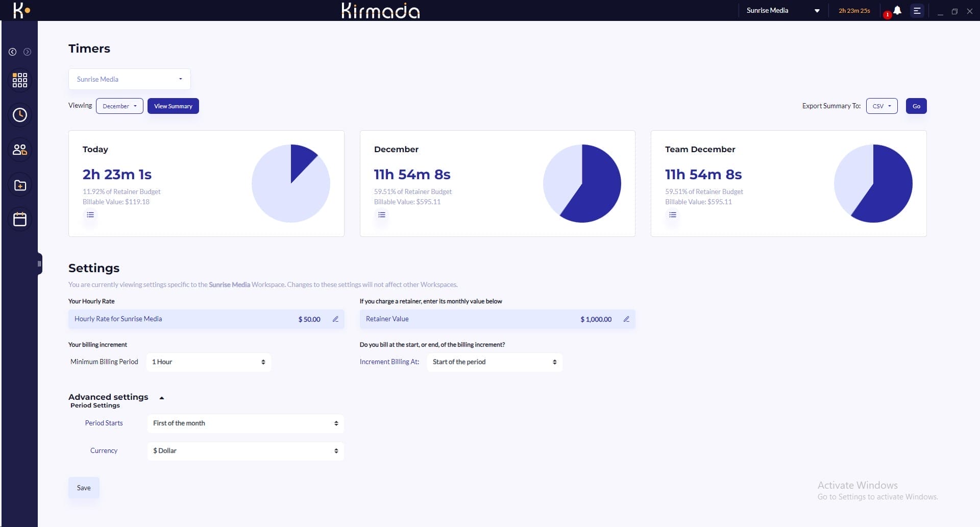Show the Team December list icon

click(x=673, y=215)
